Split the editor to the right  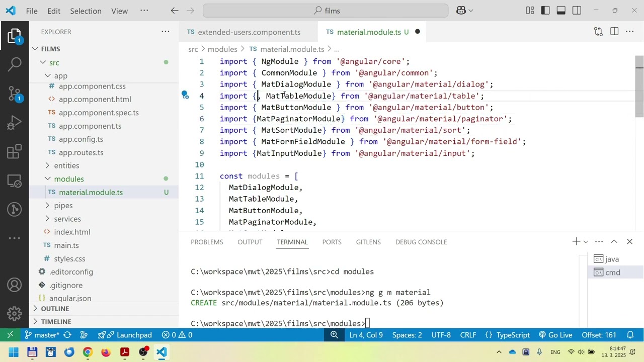coord(614,32)
